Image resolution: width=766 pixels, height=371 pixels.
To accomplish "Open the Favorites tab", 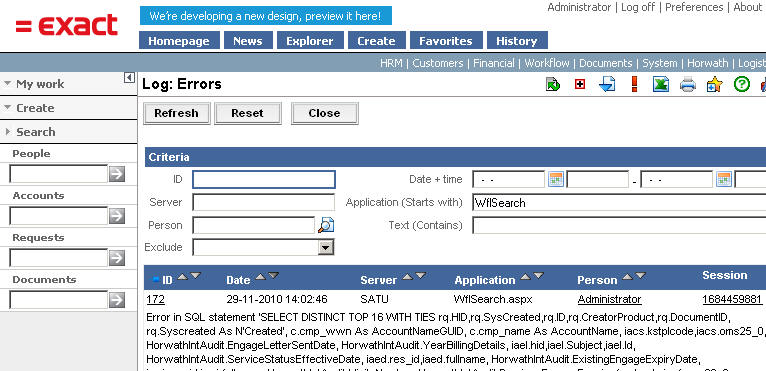I will (446, 41).
